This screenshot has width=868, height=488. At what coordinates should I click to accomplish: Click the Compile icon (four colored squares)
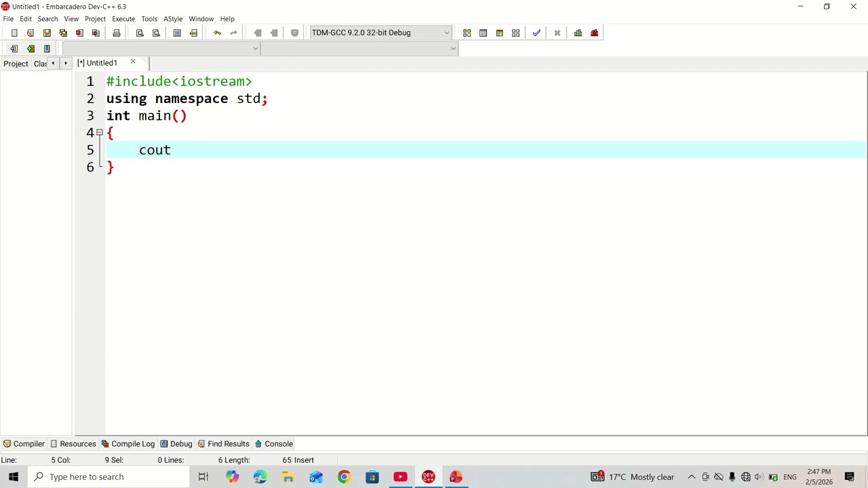(x=467, y=33)
